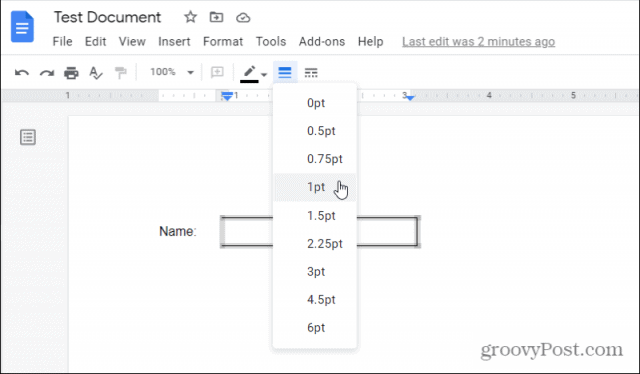The height and width of the screenshot is (374, 640).
Task: Select the right indent marker on ruler
Action: (x=410, y=98)
